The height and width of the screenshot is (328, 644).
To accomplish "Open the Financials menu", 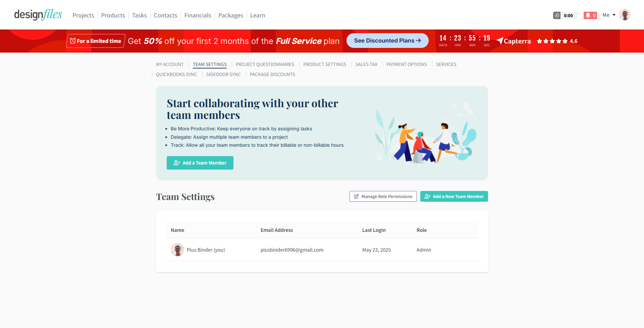I will (198, 15).
